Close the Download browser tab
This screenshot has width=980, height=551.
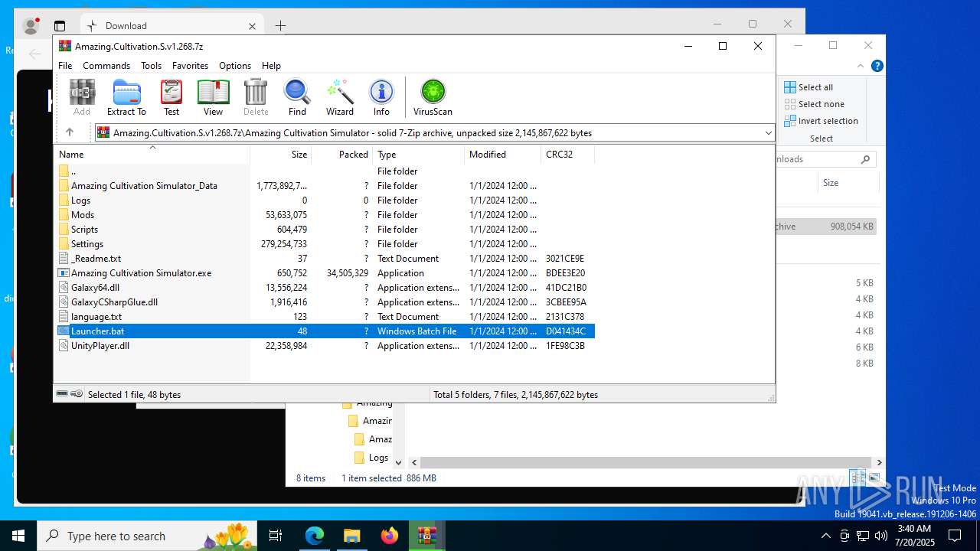pos(252,26)
